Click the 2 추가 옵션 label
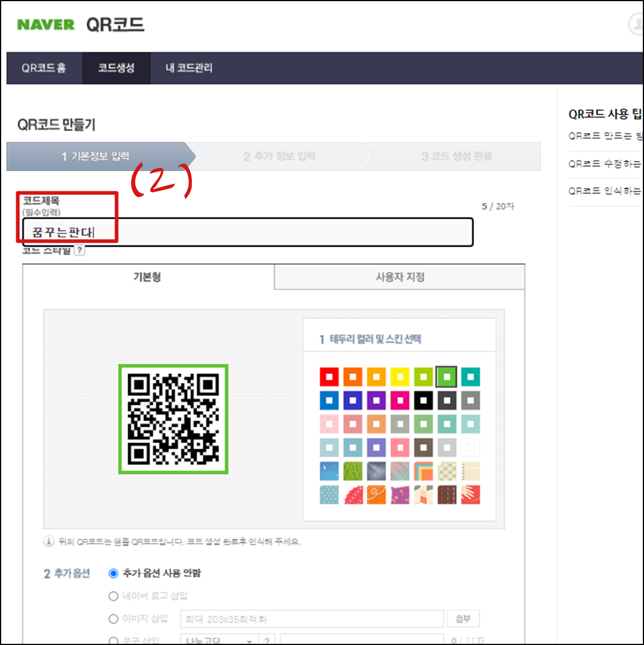 [x=67, y=573]
